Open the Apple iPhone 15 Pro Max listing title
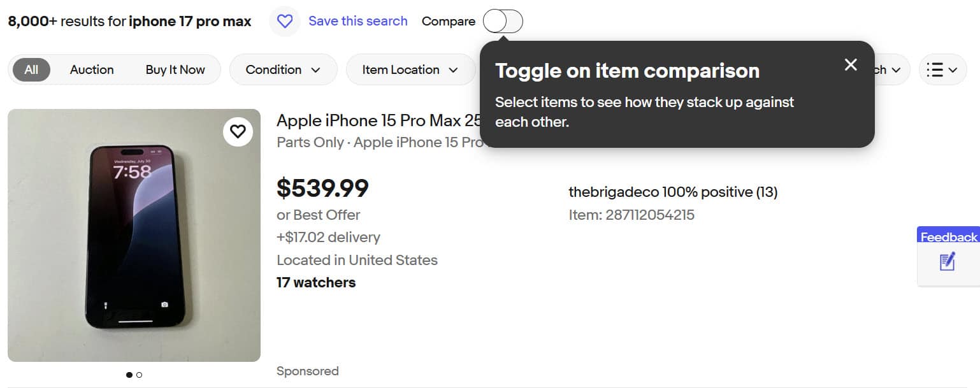 (377, 120)
